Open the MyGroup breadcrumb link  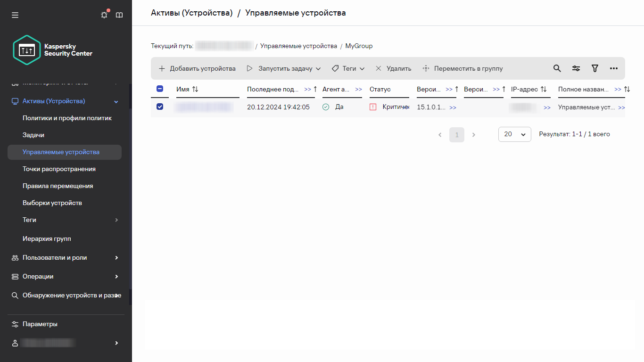pyautogui.click(x=359, y=46)
